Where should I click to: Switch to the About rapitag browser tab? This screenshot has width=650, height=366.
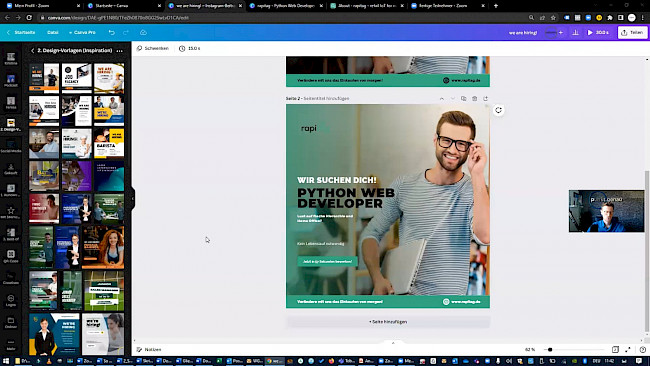[367, 6]
